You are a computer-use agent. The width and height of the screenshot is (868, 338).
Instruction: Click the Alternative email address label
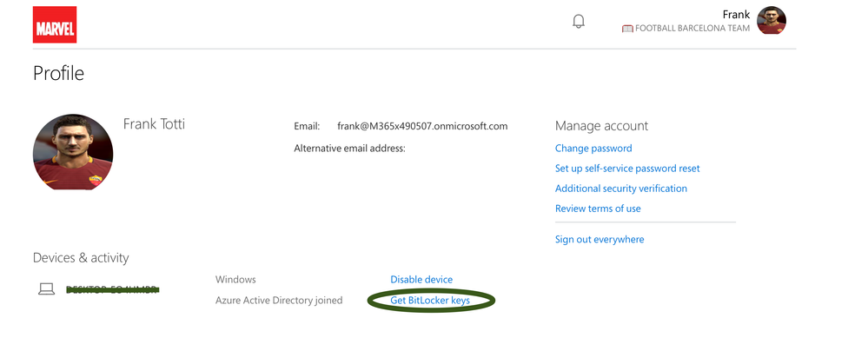[350, 149]
